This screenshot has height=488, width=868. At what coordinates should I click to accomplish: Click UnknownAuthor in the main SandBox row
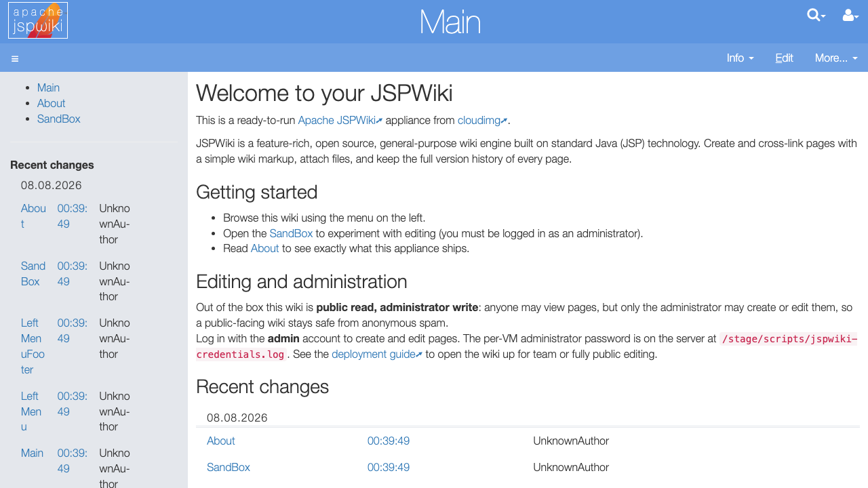point(571,468)
